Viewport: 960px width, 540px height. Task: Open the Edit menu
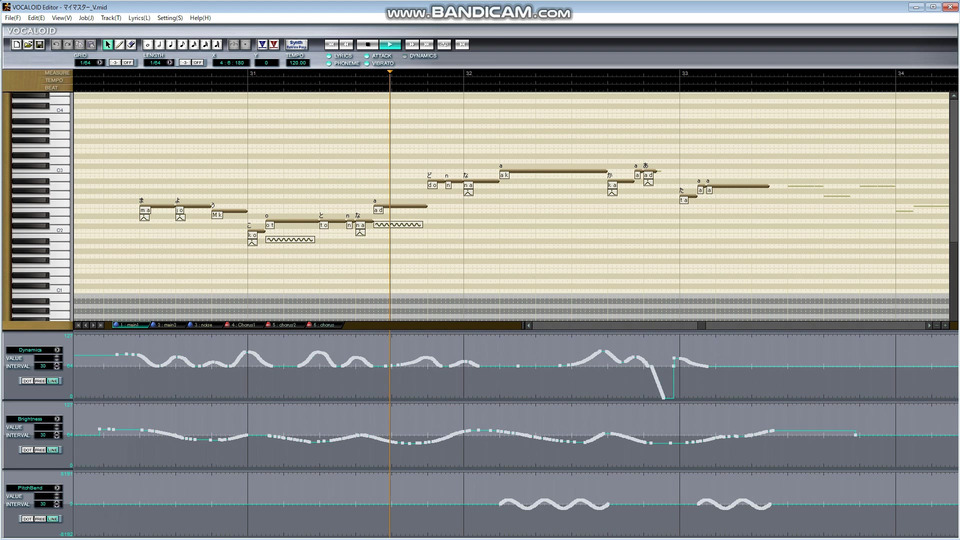(36, 18)
